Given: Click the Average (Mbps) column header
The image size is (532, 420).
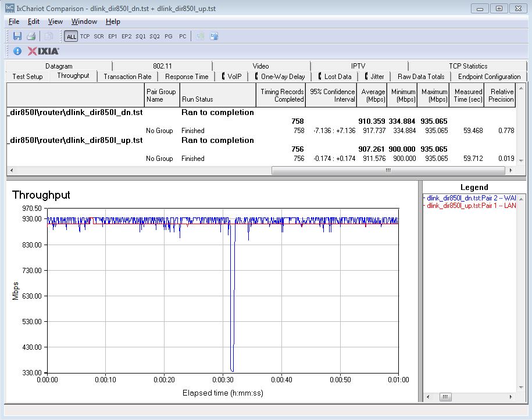Looking at the screenshot, I should click(372, 95).
